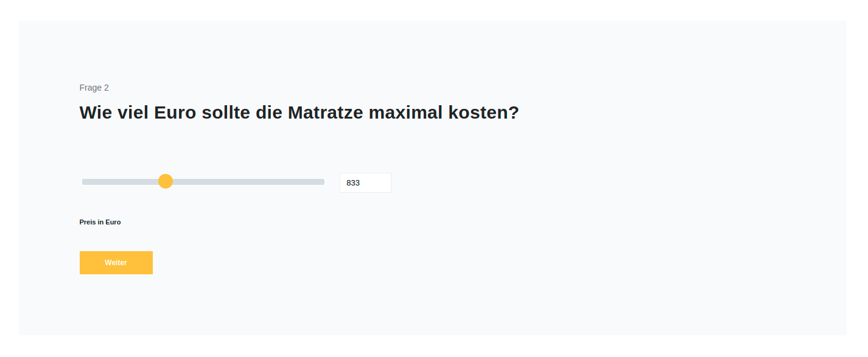Viewport: 868px width, 357px height.
Task: Click the "Preis in Euro" label
Action: click(100, 223)
